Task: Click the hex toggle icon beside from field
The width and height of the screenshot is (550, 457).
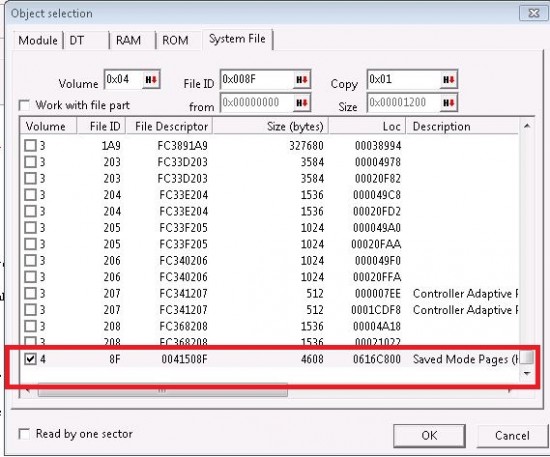Action: point(302,103)
